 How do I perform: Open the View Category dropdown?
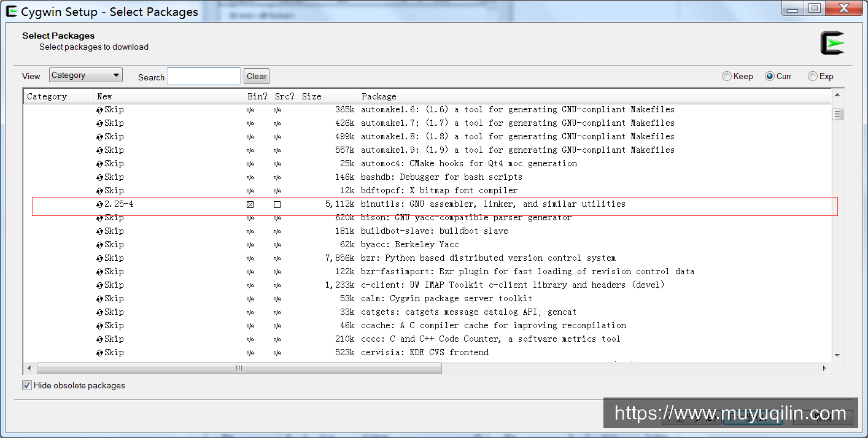tap(86, 75)
